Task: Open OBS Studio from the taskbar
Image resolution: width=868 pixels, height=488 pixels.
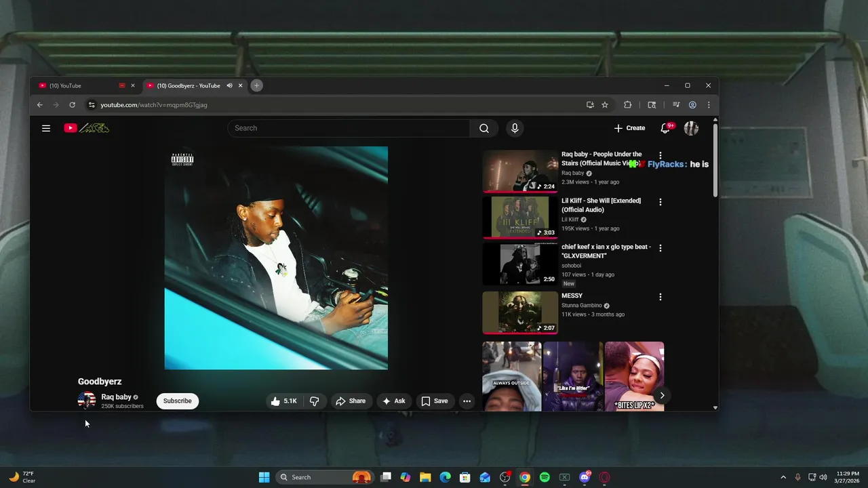Action: [505, 477]
